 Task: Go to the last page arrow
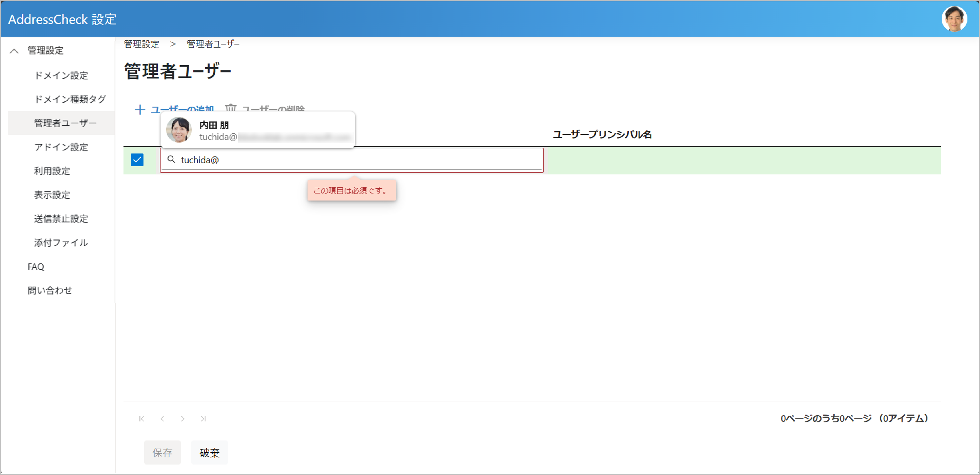click(203, 419)
